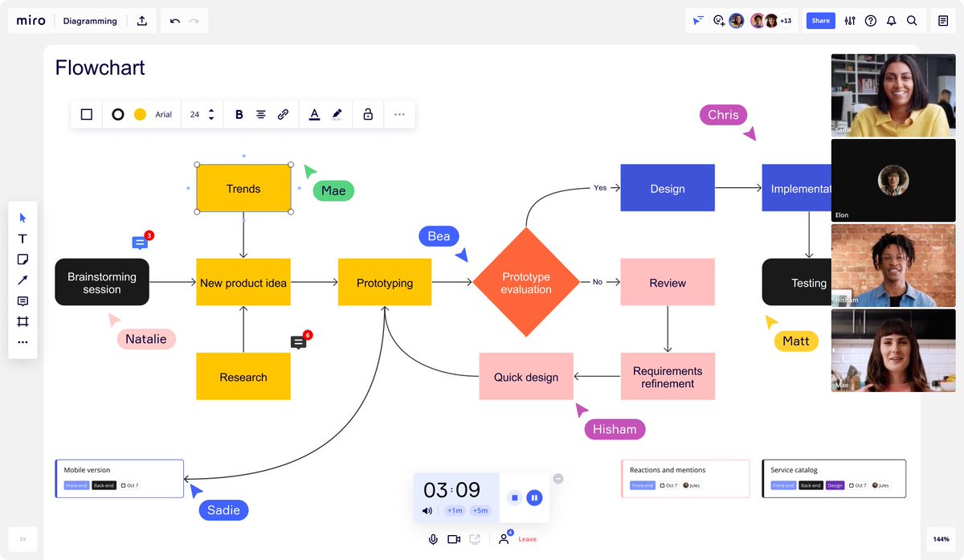The width and height of the screenshot is (964, 560).
Task: Mute the microphone in the call controls
Action: tap(433, 539)
